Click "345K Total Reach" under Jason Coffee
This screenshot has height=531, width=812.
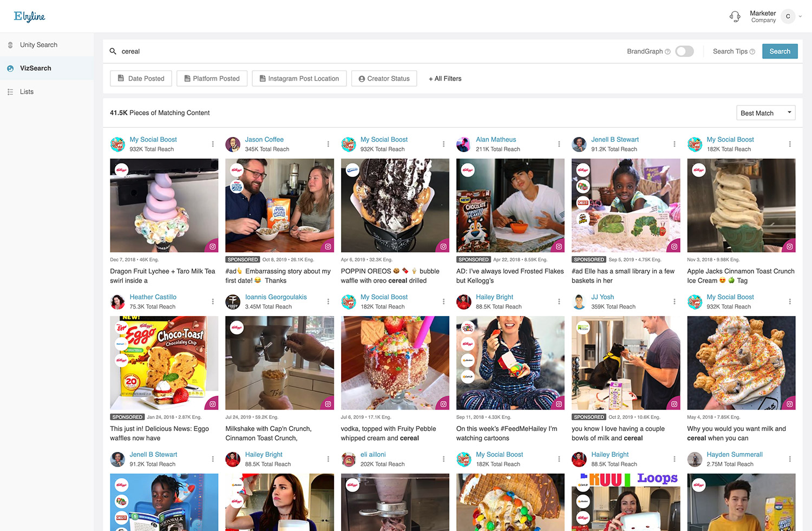click(x=267, y=149)
